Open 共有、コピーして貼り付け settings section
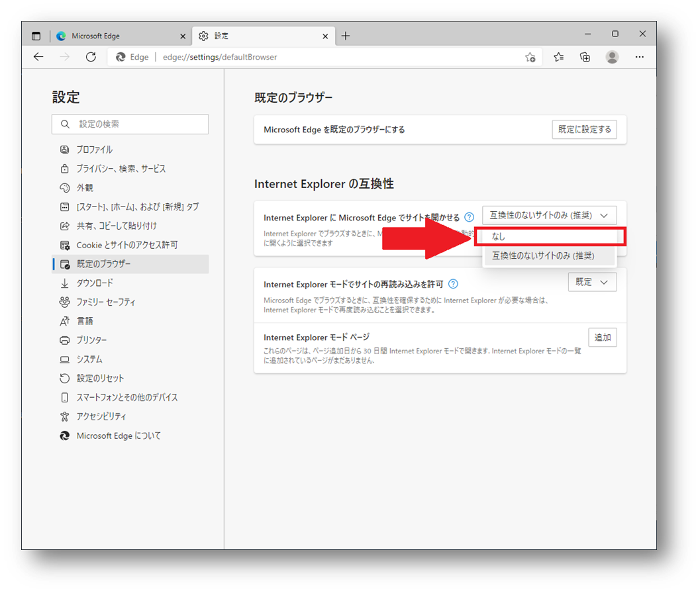Viewport: 700px width, 593px height. click(x=130, y=226)
